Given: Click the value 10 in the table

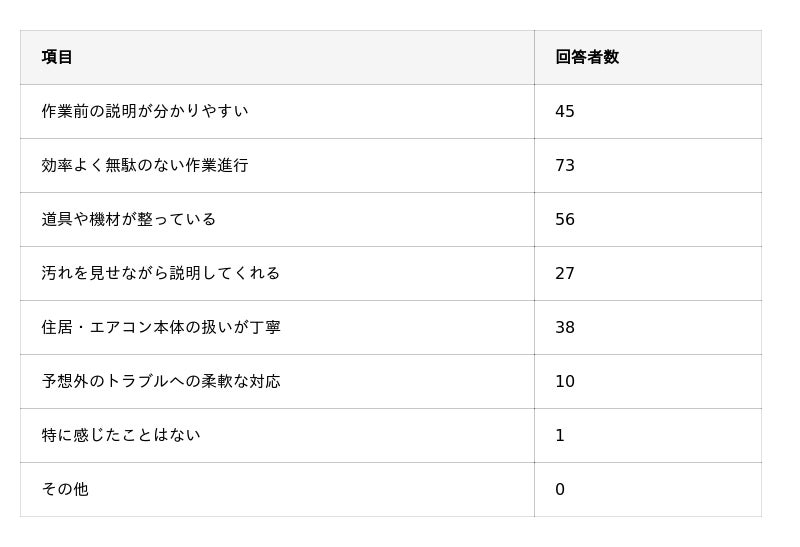Looking at the screenshot, I should [x=565, y=381].
